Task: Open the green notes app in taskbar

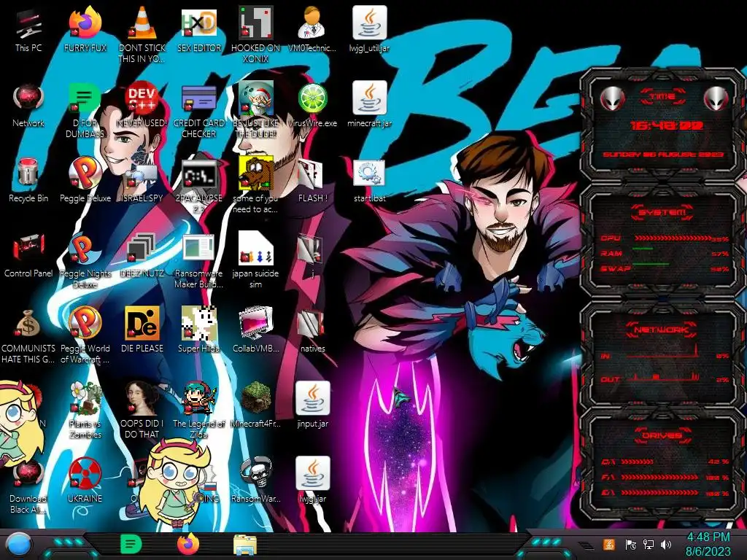Action: [x=131, y=544]
